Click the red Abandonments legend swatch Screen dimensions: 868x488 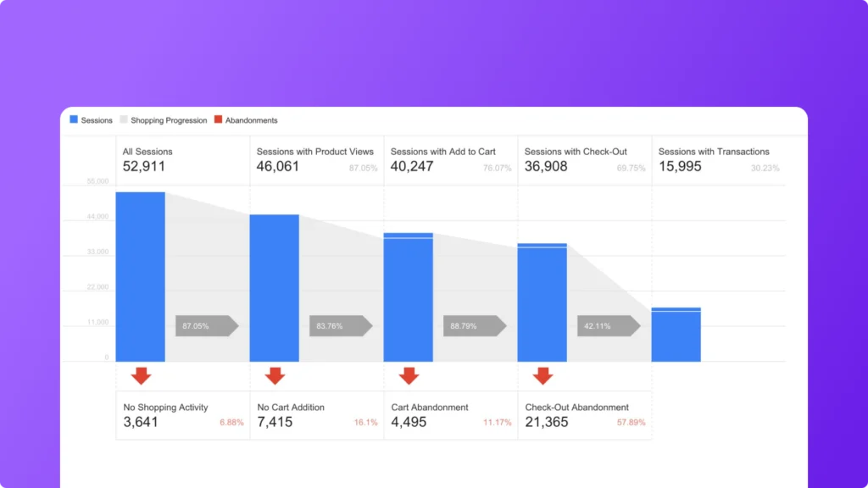[218, 119]
